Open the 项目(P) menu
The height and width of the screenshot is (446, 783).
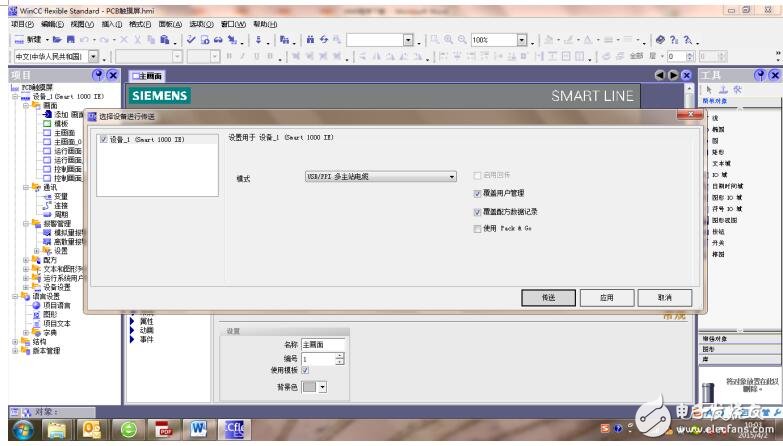pyautogui.click(x=22, y=24)
